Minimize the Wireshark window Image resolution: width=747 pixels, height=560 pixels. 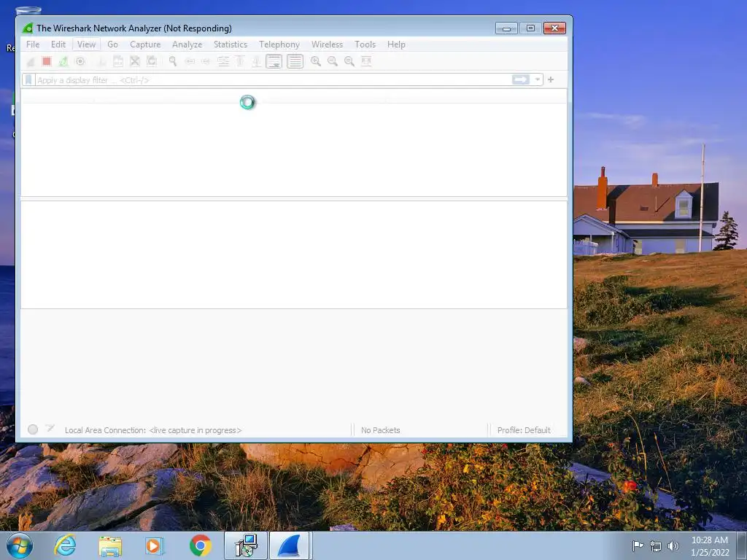[x=506, y=28]
